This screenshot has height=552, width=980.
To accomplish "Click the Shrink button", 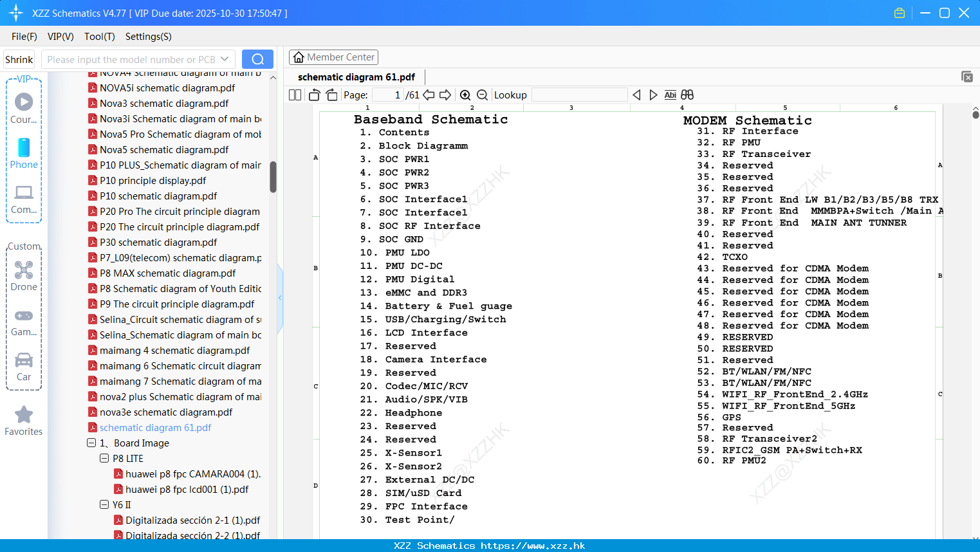I will pos(19,59).
